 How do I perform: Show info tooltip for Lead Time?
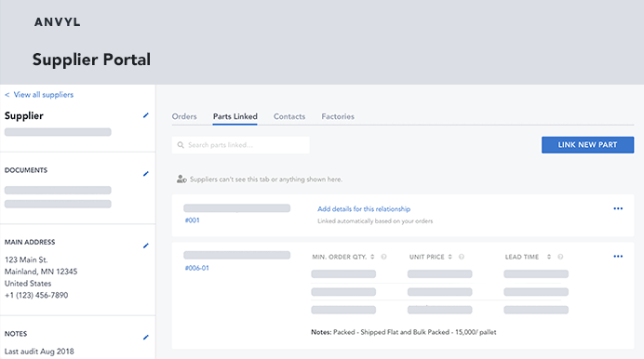click(x=560, y=257)
